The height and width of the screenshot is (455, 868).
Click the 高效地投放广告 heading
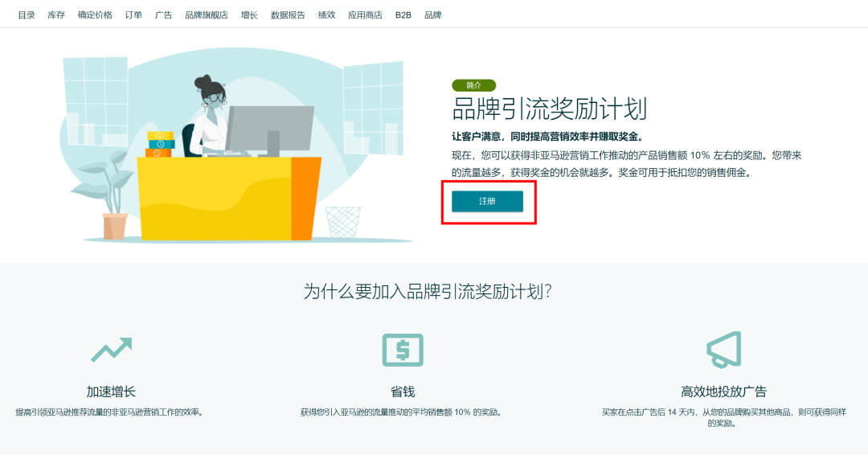[723, 392]
